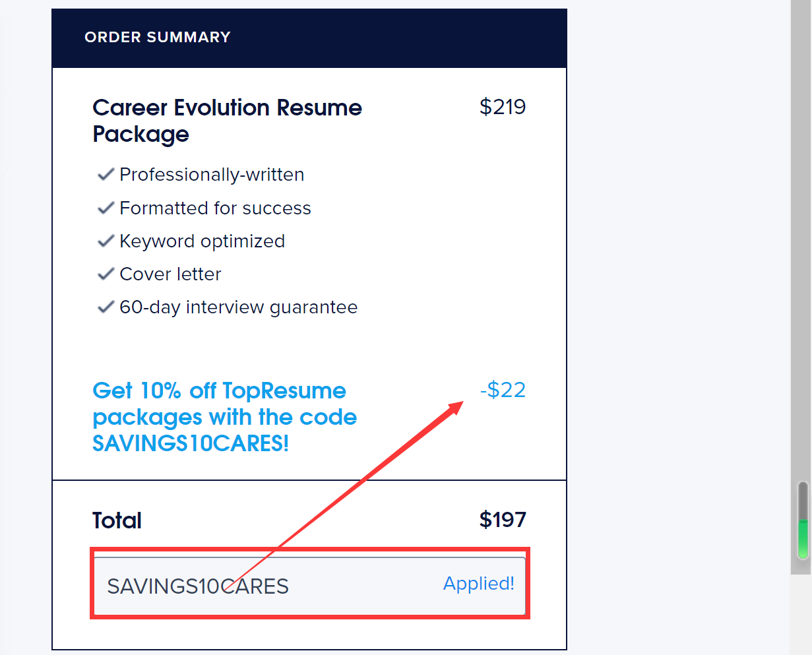Click the checkmark beside Formatted for success
The width and height of the screenshot is (812, 655).
click(106, 208)
